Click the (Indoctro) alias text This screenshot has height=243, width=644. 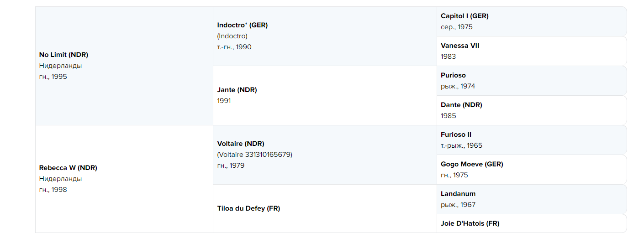pyautogui.click(x=232, y=36)
